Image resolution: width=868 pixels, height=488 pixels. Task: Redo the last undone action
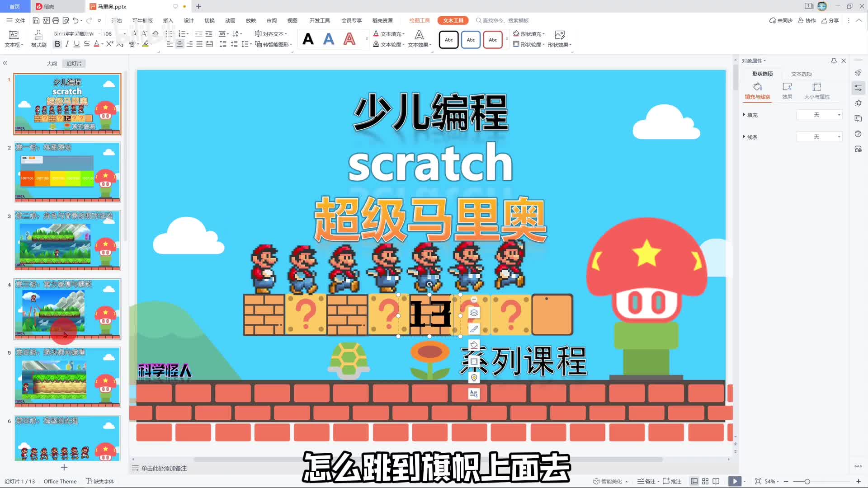[x=89, y=20]
